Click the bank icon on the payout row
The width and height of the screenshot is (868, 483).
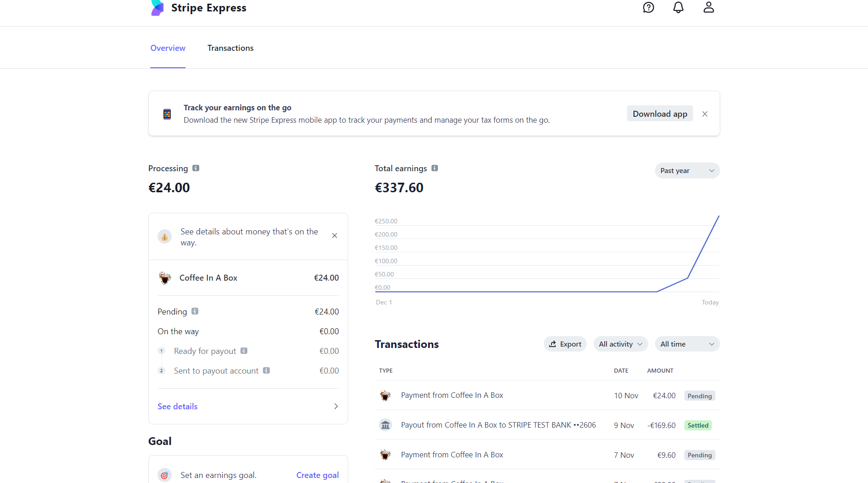385,425
